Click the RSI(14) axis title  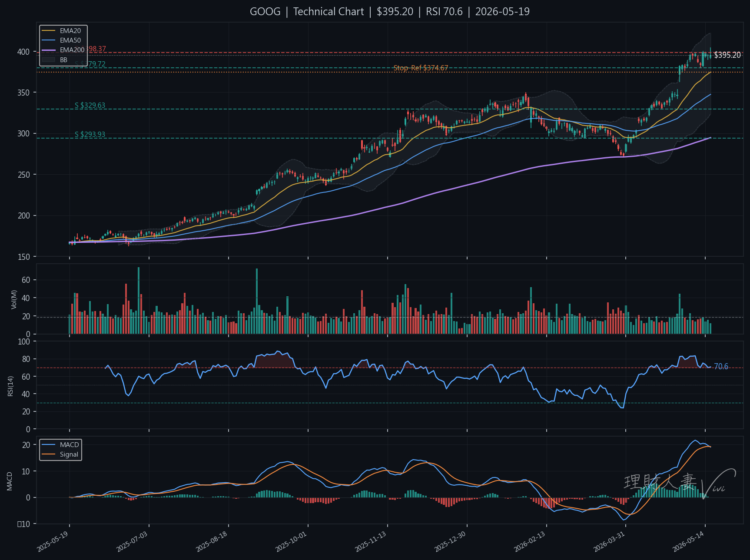[x=10, y=386]
